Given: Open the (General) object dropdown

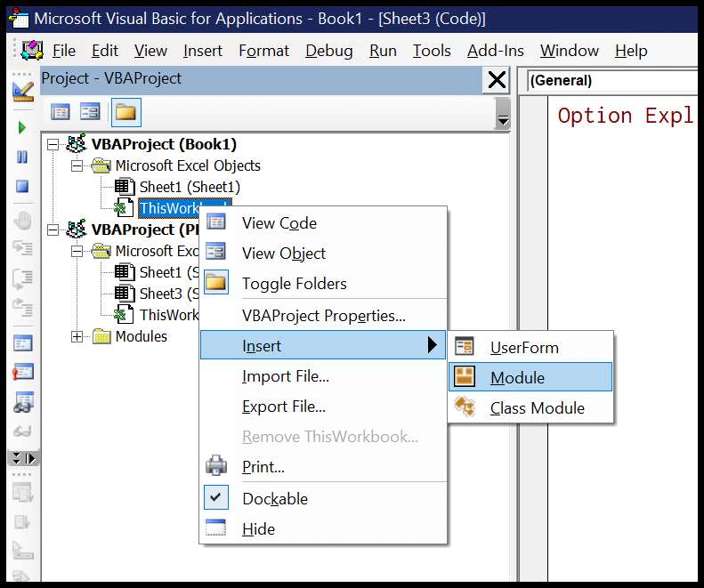Looking at the screenshot, I should pyautogui.click(x=612, y=81).
